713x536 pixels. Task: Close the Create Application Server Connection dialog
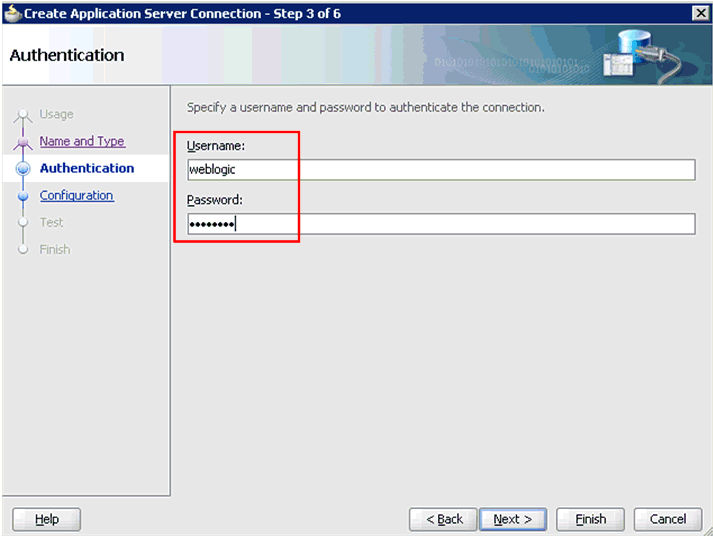[700, 12]
